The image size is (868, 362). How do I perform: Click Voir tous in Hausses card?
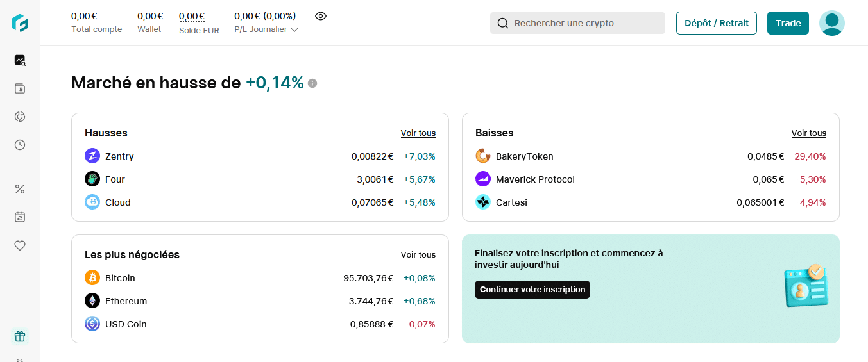[x=418, y=133]
